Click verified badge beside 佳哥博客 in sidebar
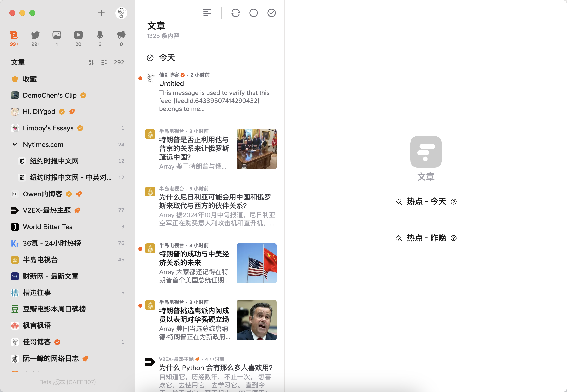 [x=57, y=342]
